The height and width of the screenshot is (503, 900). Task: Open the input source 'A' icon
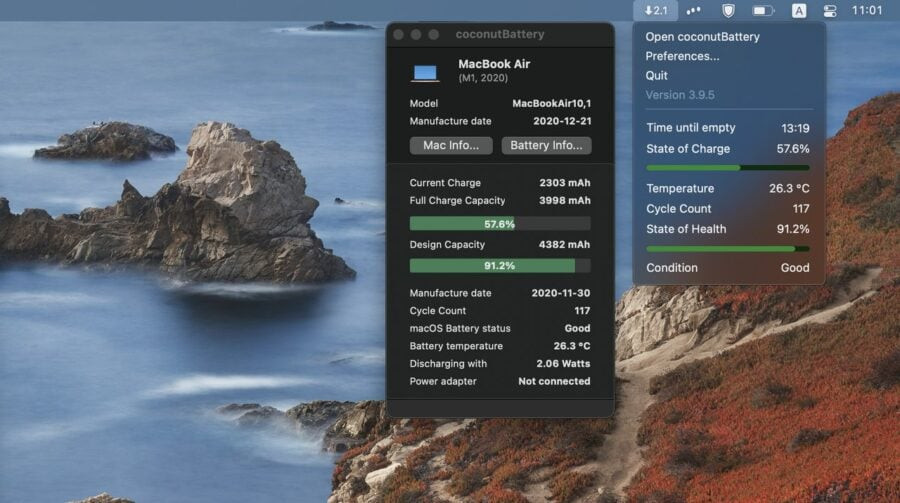click(798, 10)
